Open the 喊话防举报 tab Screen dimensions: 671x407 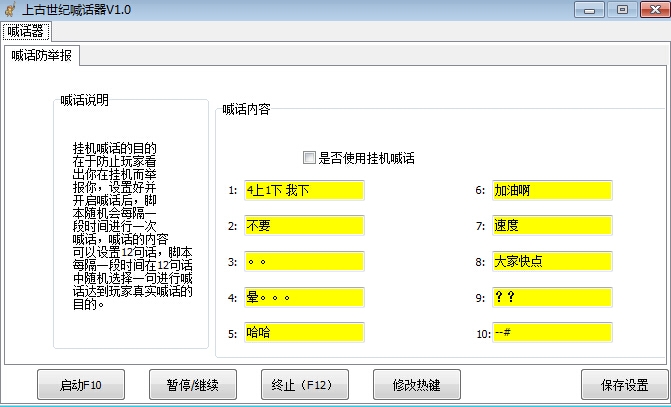tap(42, 56)
